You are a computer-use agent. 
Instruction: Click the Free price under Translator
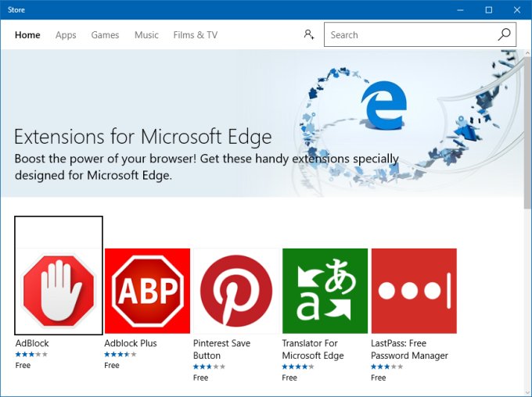[x=289, y=377]
